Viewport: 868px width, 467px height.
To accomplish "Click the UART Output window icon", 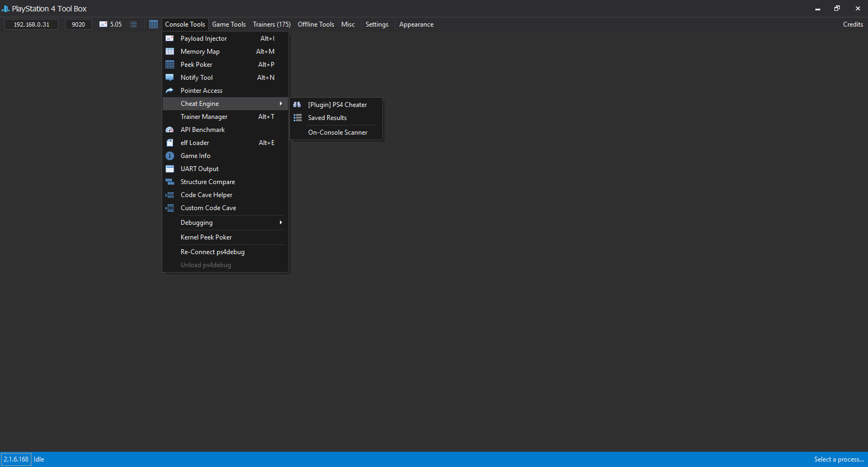I will [x=170, y=169].
